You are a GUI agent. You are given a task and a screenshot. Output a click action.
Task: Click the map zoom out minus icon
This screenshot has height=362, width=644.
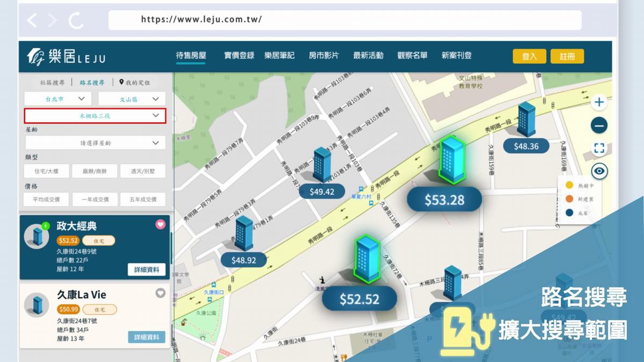point(599,125)
